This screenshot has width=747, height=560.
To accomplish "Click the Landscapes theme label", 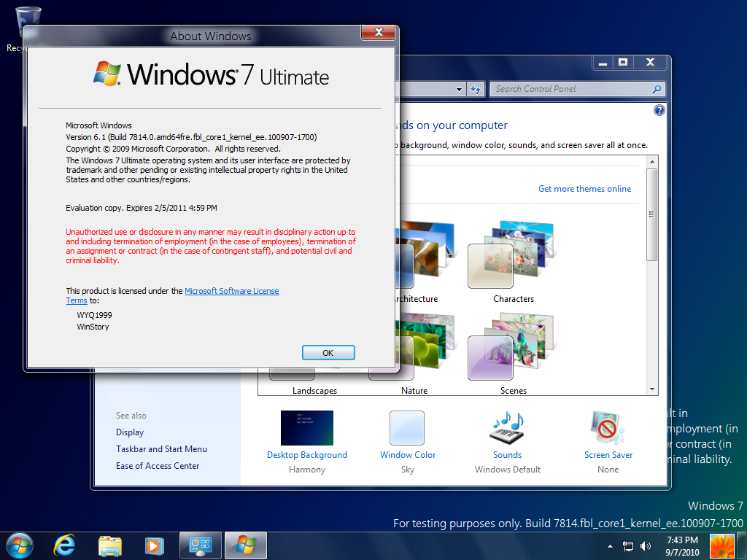I will (314, 391).
